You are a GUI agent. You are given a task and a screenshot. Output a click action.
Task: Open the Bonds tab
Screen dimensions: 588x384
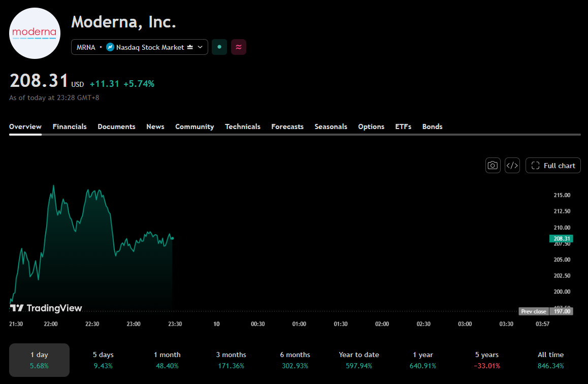[x=433, y=127]
